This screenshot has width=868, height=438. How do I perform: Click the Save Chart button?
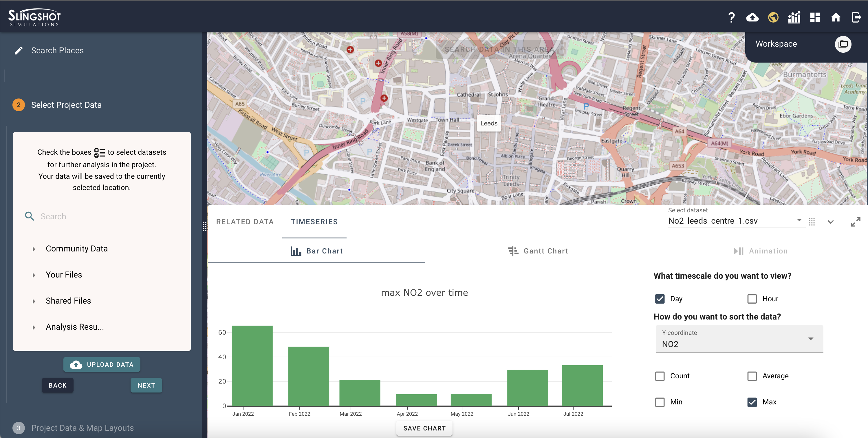click(x=424, y=428)
